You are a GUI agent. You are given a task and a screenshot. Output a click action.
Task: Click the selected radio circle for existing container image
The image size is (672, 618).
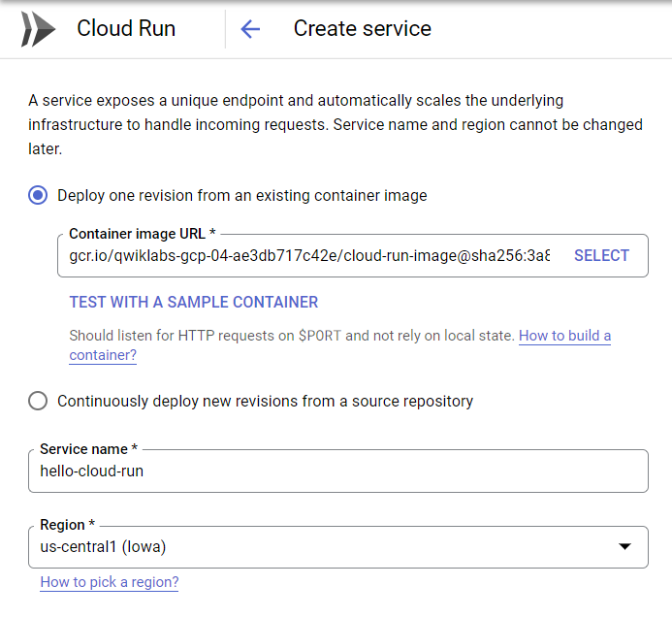pyautogui.click(x=38, y=195)
